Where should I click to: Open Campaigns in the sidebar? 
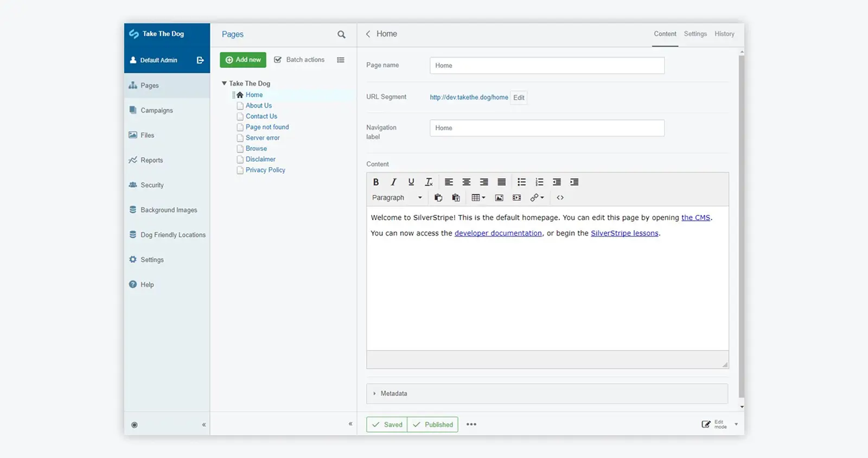(167, 111)
